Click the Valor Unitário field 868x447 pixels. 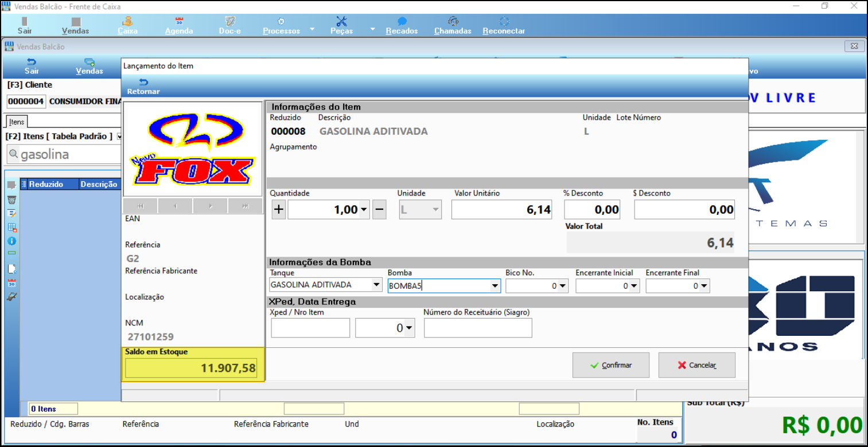(502, 210)
